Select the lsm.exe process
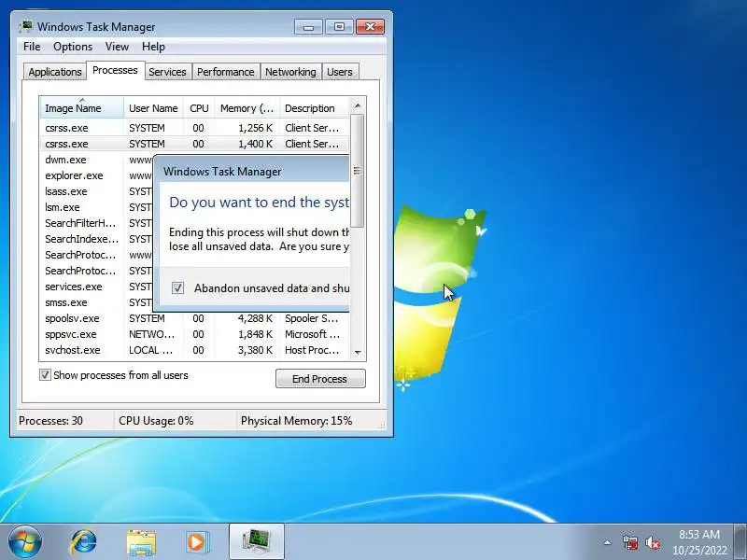The width and height of the screenshot is (747, 560). [63, 207]
